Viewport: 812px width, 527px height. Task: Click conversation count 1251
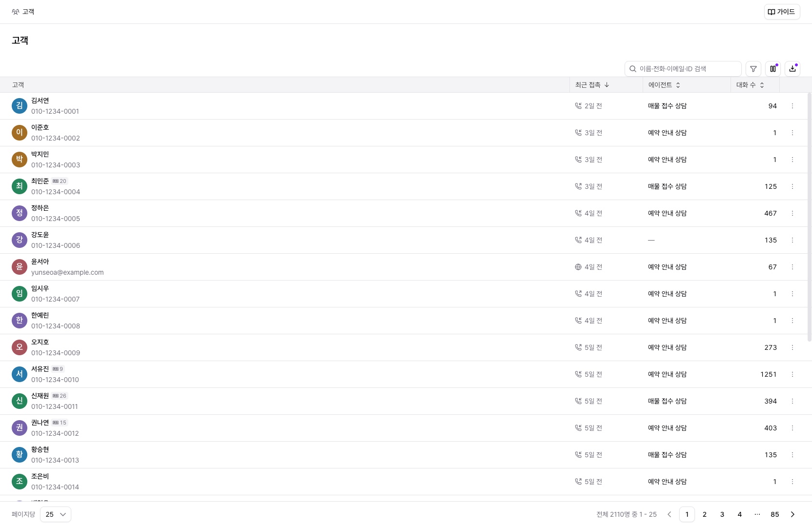769,374
